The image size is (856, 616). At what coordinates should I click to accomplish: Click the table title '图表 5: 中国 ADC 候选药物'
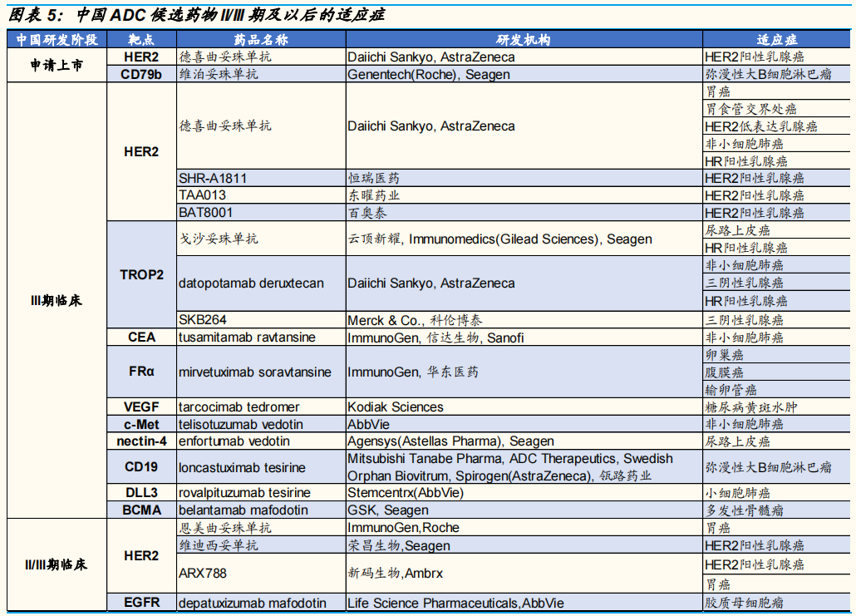(x=196, y=14)
